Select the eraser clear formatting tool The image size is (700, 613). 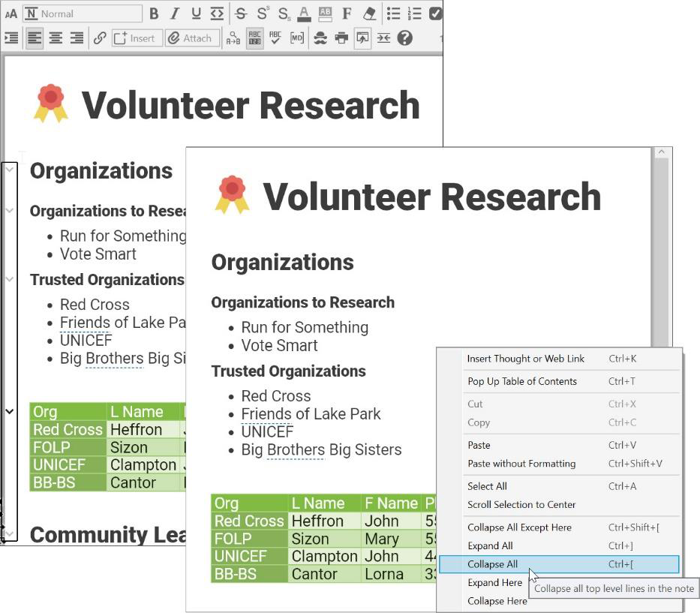click(368, 14)
